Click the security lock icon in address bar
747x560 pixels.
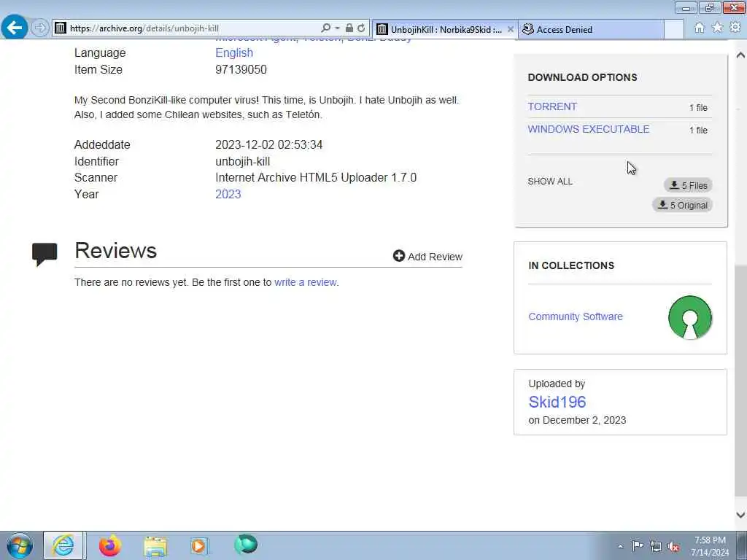tap(349, 28)
